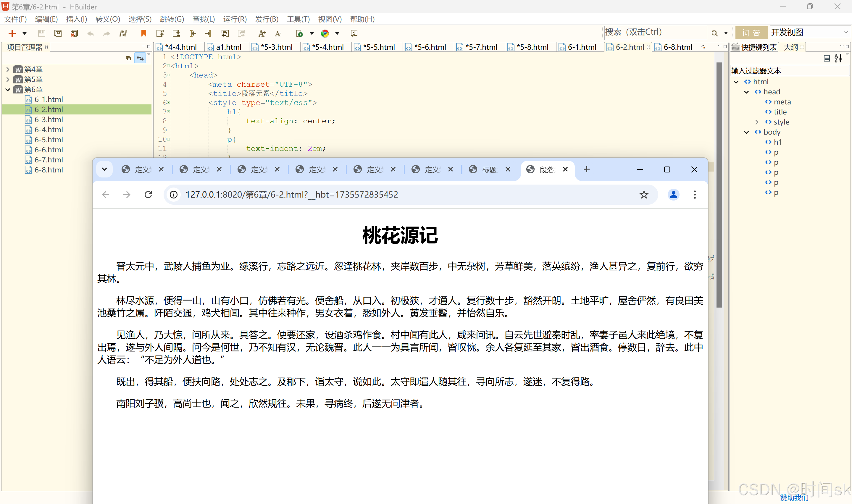Open 6-5.html in the project tree
Image resolution: width=852 pixels, height=504 pixels.
(x=49, y=140)
